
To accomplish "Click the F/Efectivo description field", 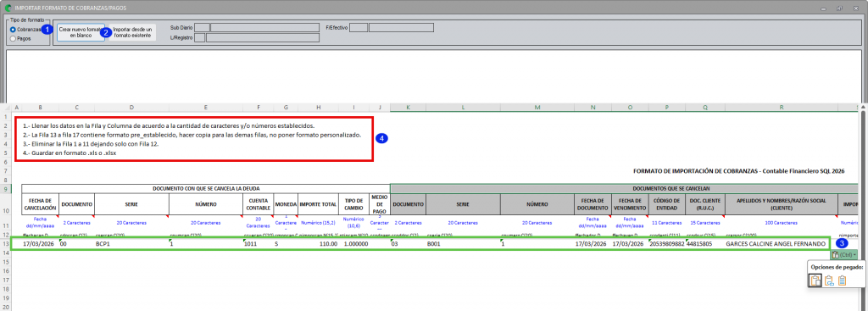I will click(x=401, y=27).
